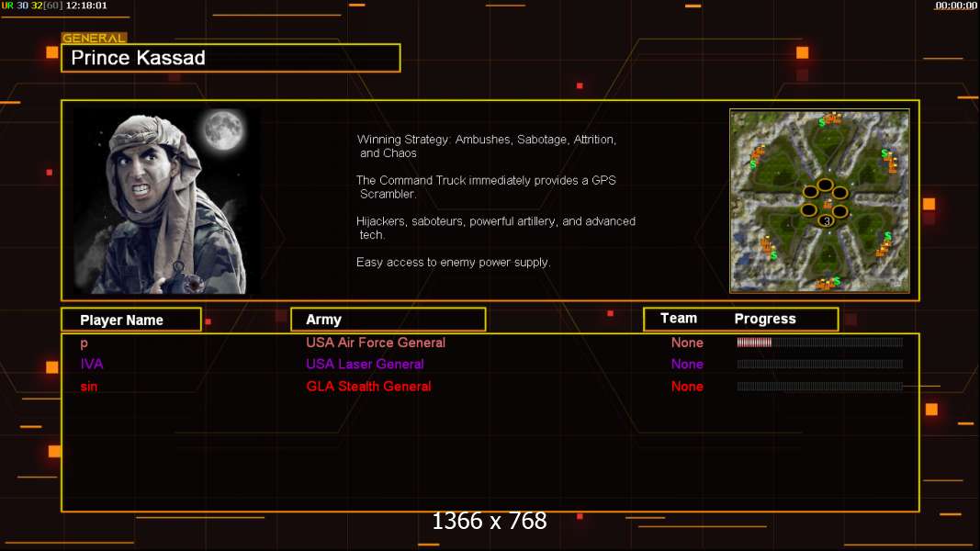980x551 pixels.
Task: Click the 1366 x 768 resolution label
Action: tap(490, 521)
